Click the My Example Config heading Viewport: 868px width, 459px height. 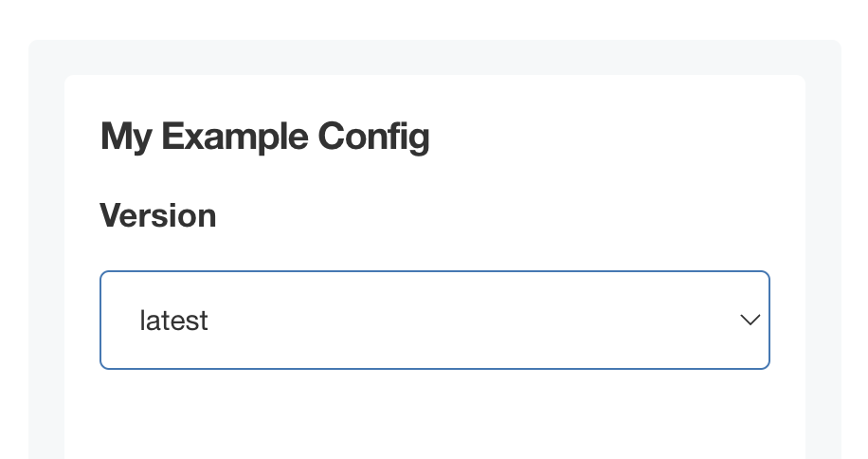click(x=264, y=138)
